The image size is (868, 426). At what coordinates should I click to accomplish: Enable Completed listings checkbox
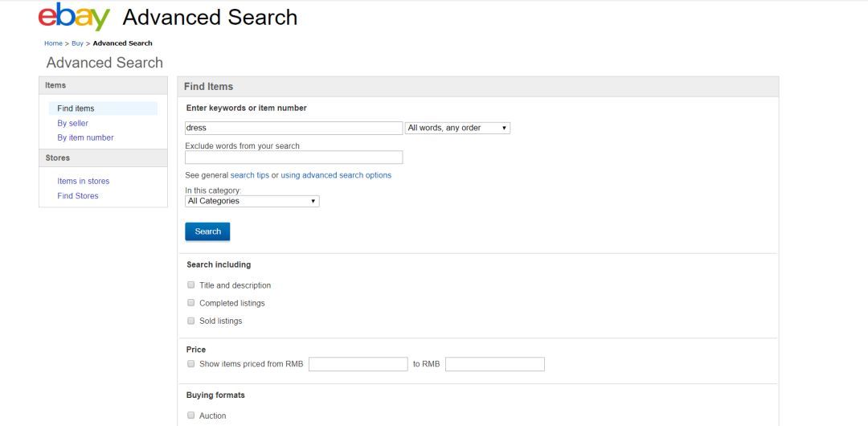point(191,303)
